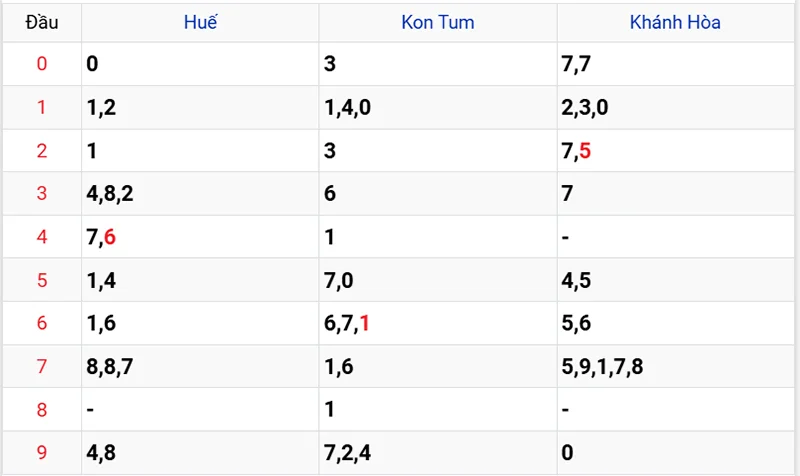Select red row label 0 in Đầu column
The width and height of the screenshot is (800, 476).
pos(41,65)
